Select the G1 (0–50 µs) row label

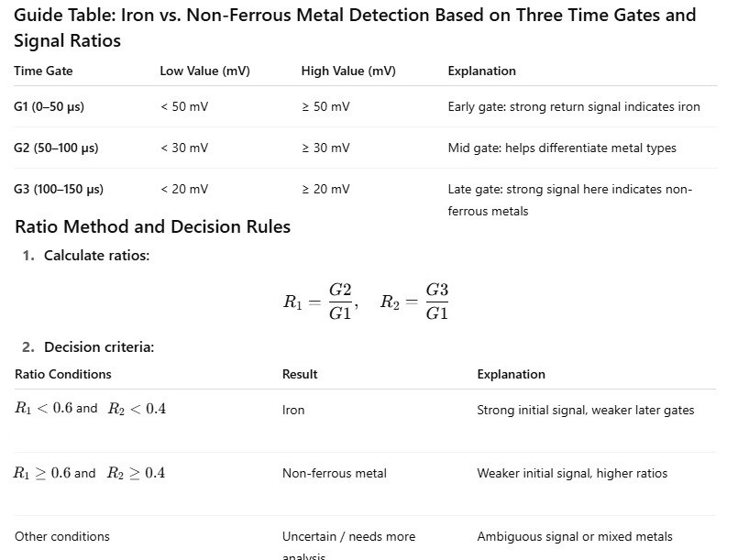point(49,106)
